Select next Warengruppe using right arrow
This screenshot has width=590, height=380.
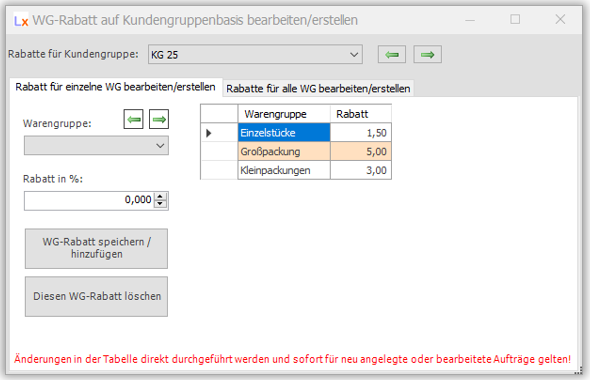tap(159, 119)
